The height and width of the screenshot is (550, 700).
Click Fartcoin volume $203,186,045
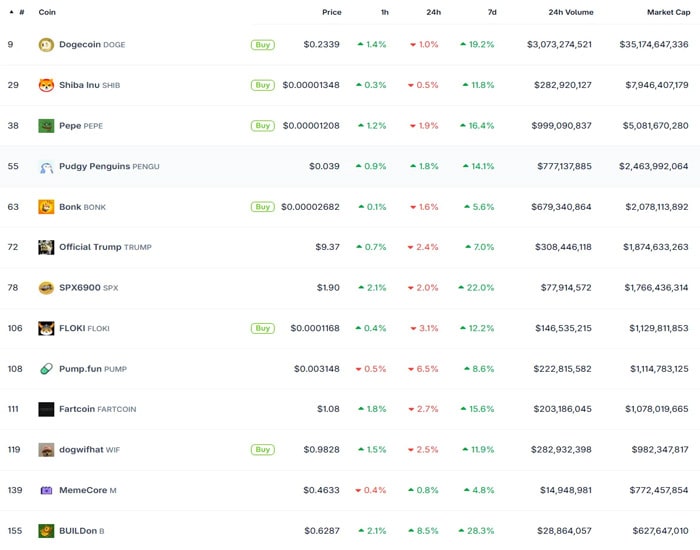562,409
